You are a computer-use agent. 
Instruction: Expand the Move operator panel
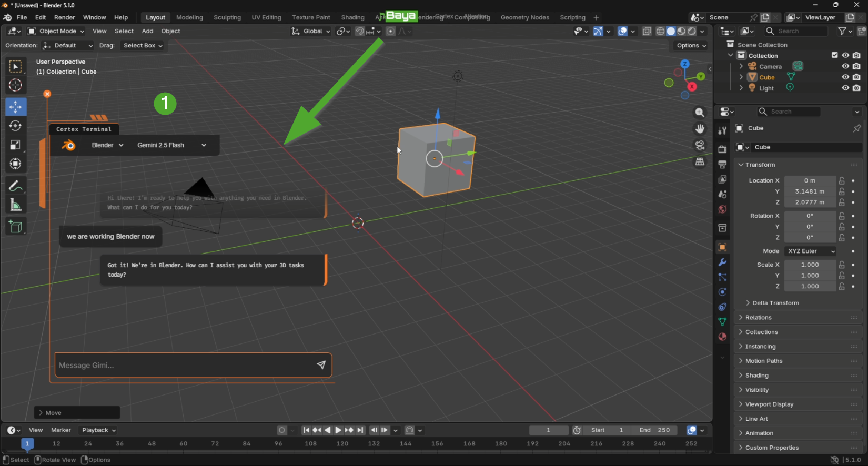77,413
